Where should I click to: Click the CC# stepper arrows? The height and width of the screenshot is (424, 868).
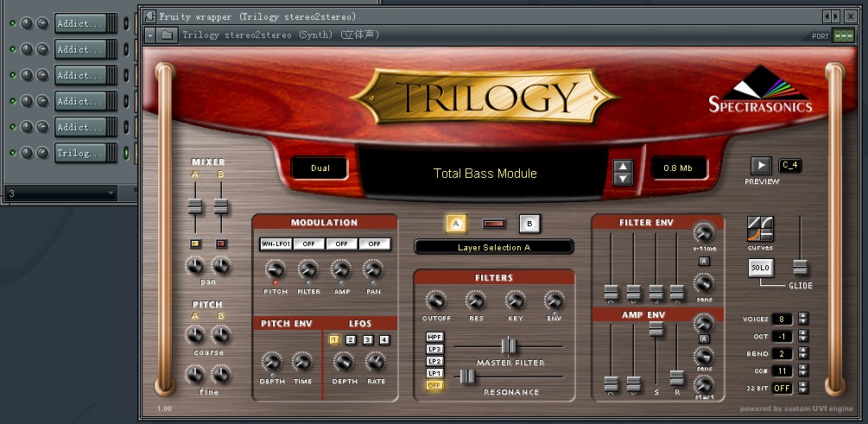tap(802, 370)
